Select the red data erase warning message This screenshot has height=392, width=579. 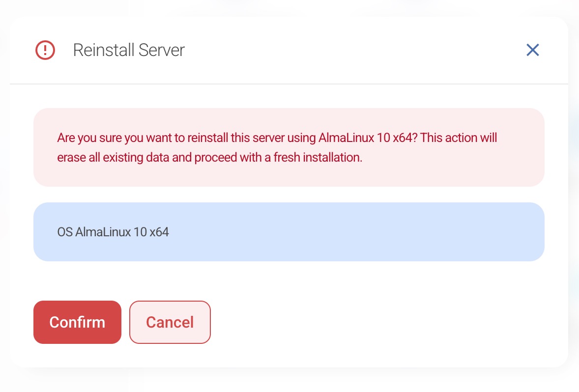[277, 147]
